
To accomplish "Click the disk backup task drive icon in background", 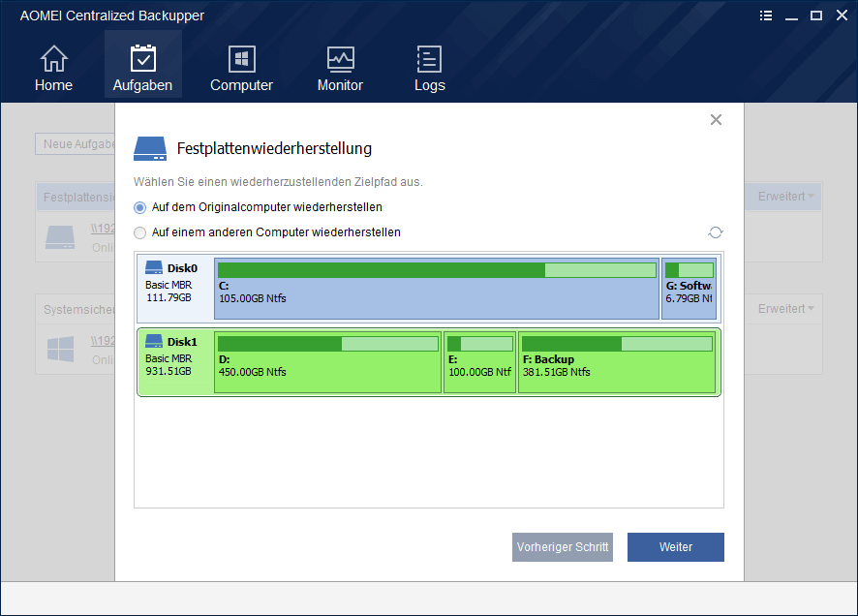I will [x=60, y=237].
